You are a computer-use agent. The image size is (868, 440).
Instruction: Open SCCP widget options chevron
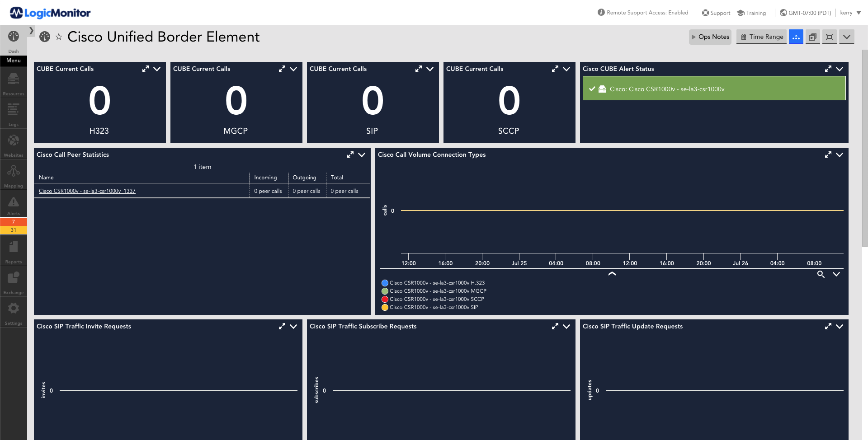(566, 69)
